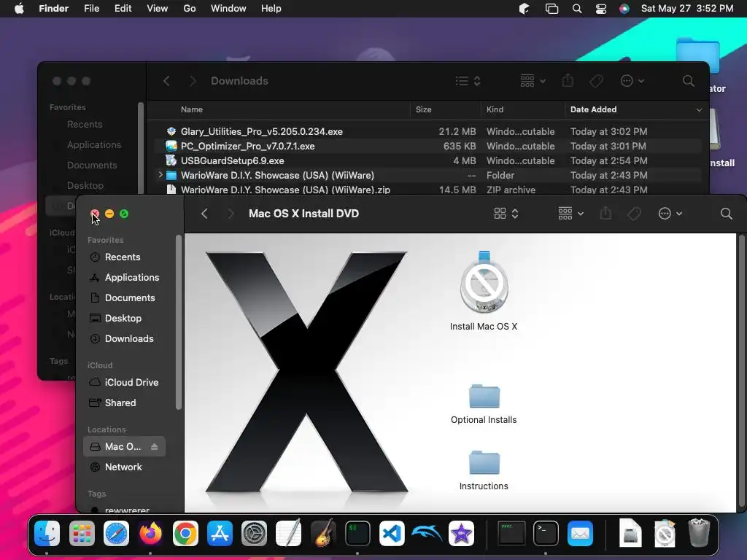
Task: Open the icon view switcher in Install DVD window
Action: (x=506, y=214)
